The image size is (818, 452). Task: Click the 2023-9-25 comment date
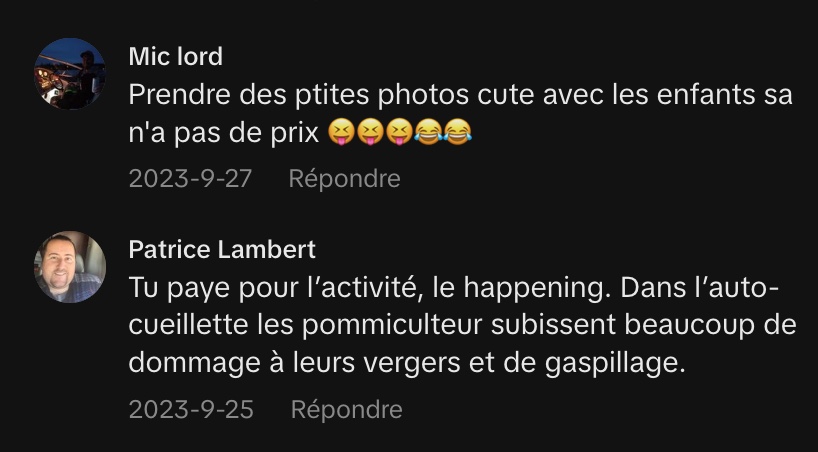coord(191,409)
